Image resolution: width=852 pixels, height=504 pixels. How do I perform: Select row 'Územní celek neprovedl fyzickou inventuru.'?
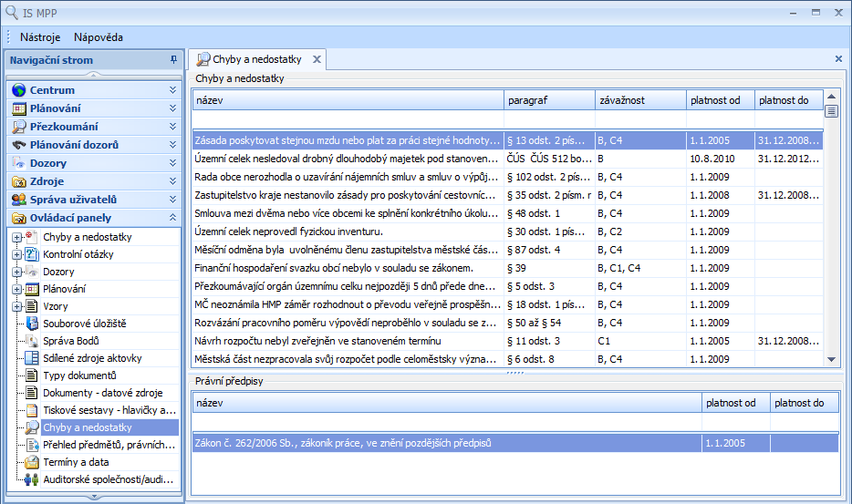[507, 231]
